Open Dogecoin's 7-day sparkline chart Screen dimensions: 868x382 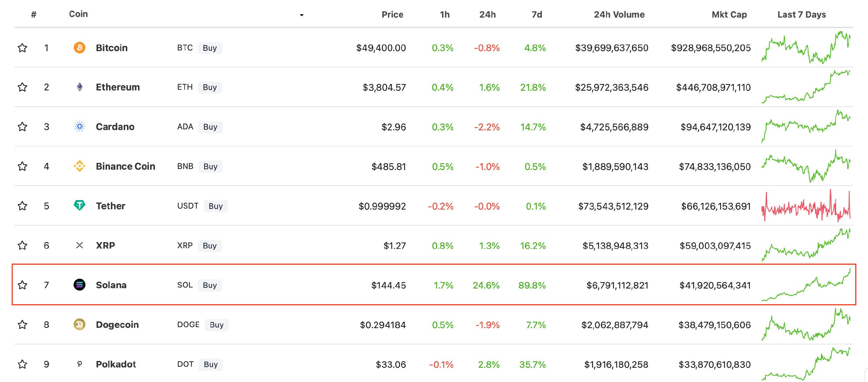(806, 324)
